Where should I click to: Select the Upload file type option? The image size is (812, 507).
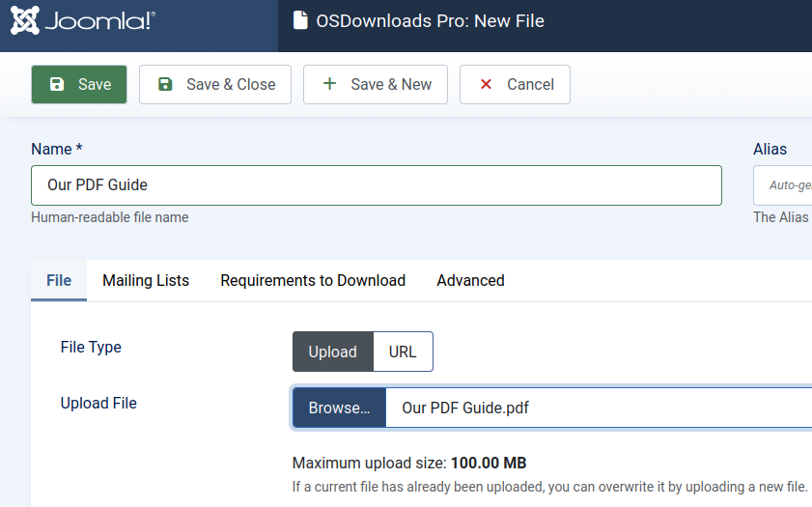coord(332,352)
